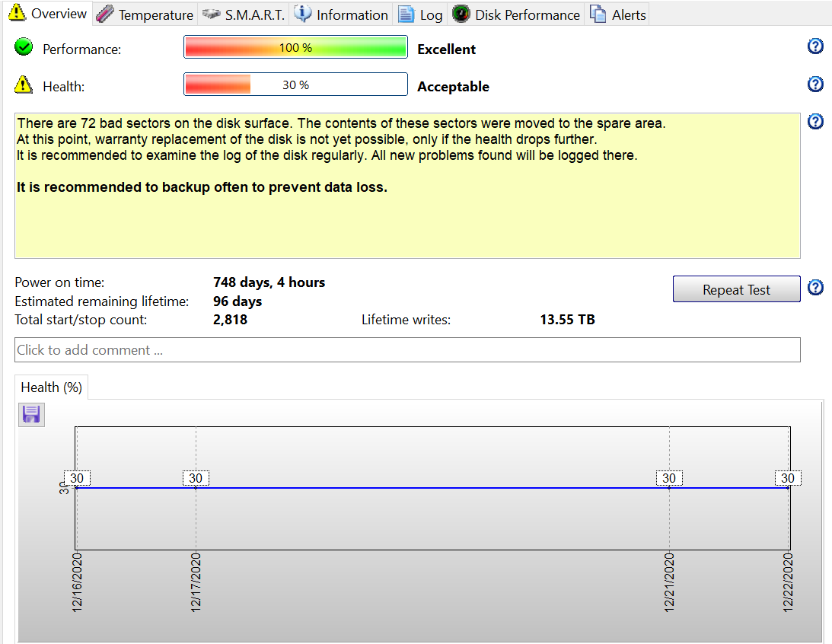Click the 12/22/2020 graph data point
Image resolution: width=832 pixels, height=644 pixels.
788,487
